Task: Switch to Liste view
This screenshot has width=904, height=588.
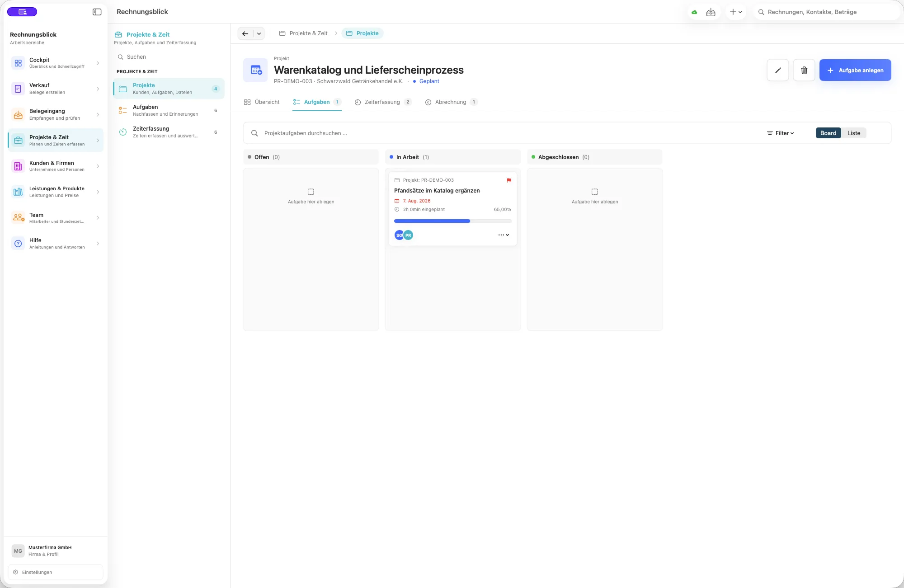Action: point(853,133)
